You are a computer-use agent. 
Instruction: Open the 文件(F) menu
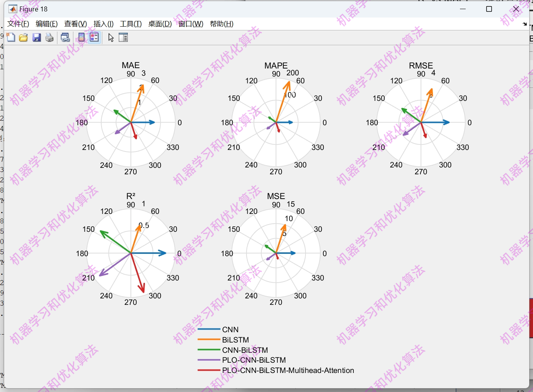pyautogui.click(x=18, y=24)
